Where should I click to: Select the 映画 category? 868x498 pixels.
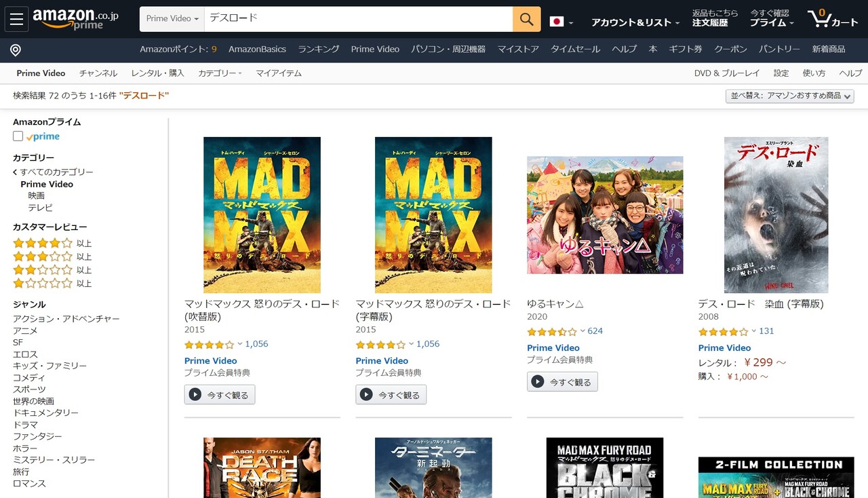coord(37,195)
